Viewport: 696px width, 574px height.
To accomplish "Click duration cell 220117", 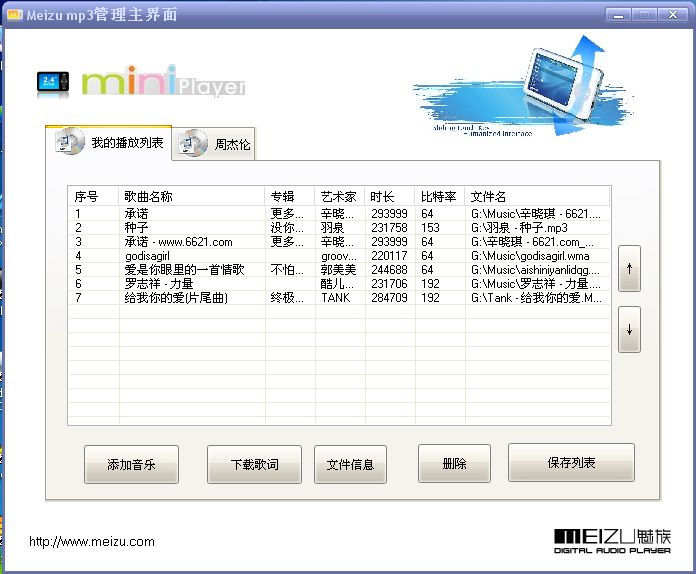I will (389, 256).
